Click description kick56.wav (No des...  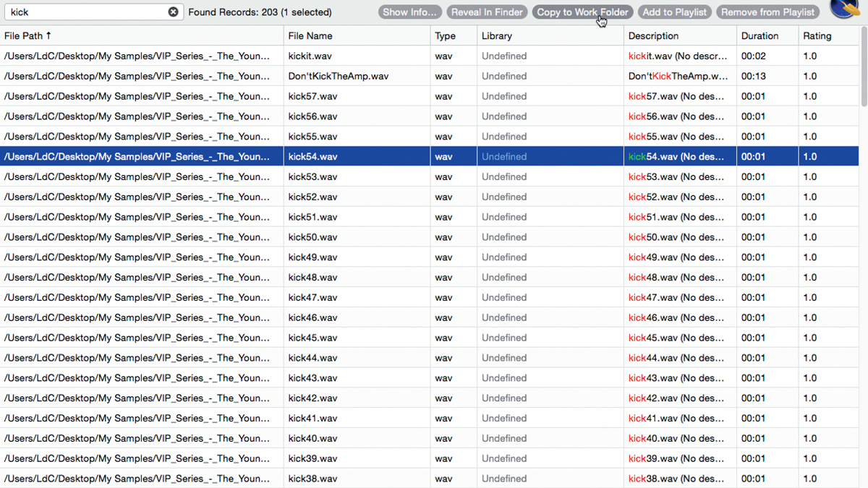pos(676,116)
